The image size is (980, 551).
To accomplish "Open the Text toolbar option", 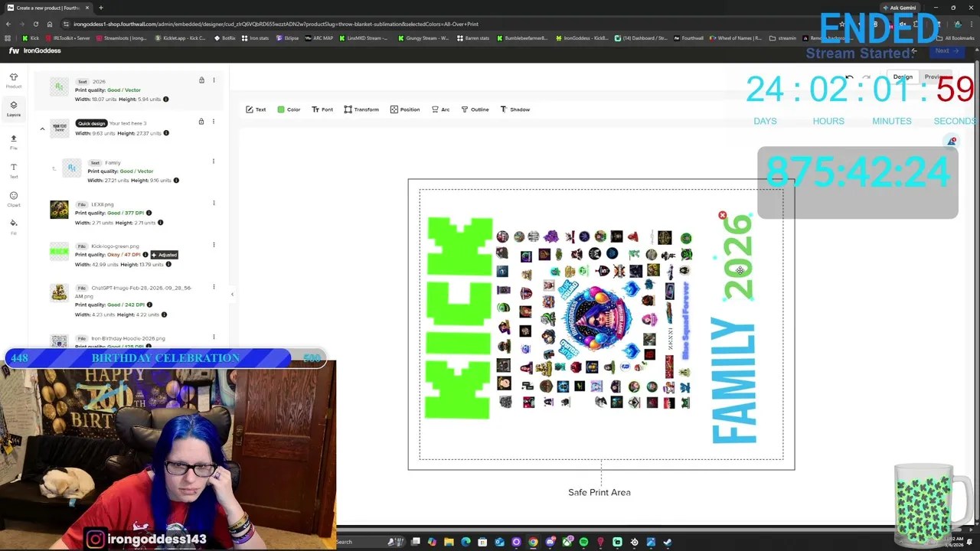I will click(256, 109).
